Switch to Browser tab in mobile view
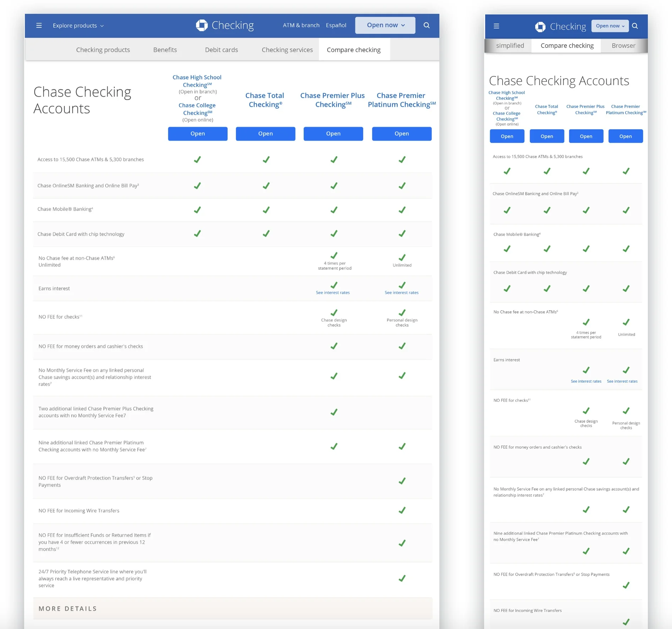Image resolution: width=672 pixels, height=629 pixels. [x=623, y=46]
